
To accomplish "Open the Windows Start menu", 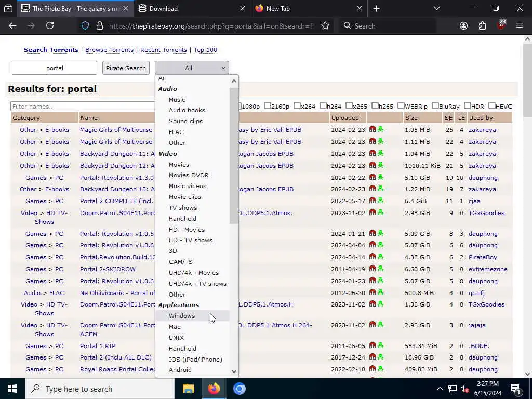I will [x=12, y=389].
